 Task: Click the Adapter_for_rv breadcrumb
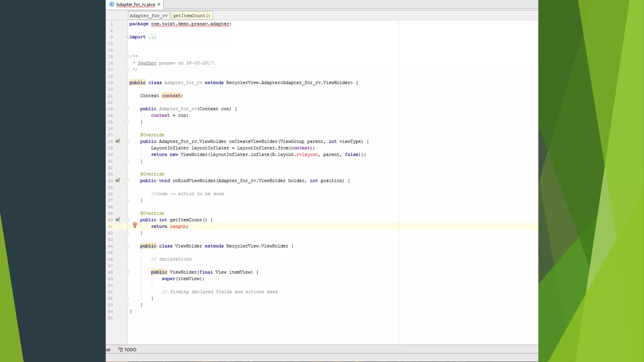click(149, 16)
